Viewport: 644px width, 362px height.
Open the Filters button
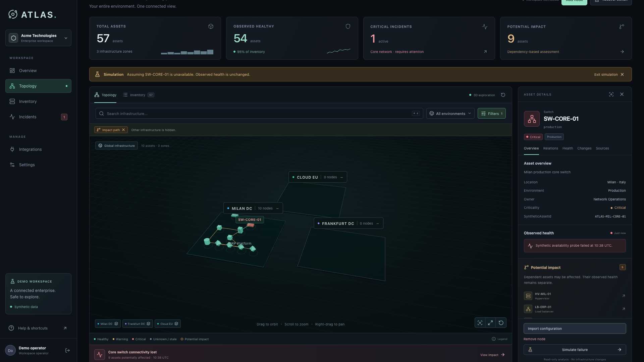(491, 114)
